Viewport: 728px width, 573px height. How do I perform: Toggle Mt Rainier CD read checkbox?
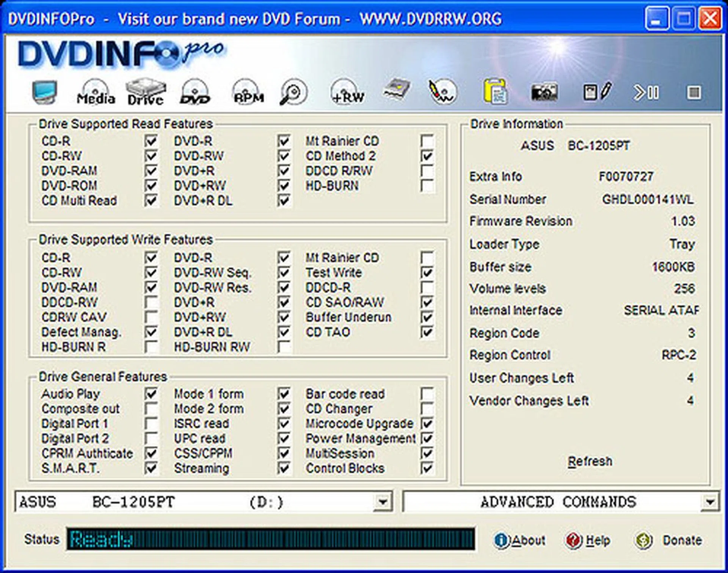pos(427,141)
